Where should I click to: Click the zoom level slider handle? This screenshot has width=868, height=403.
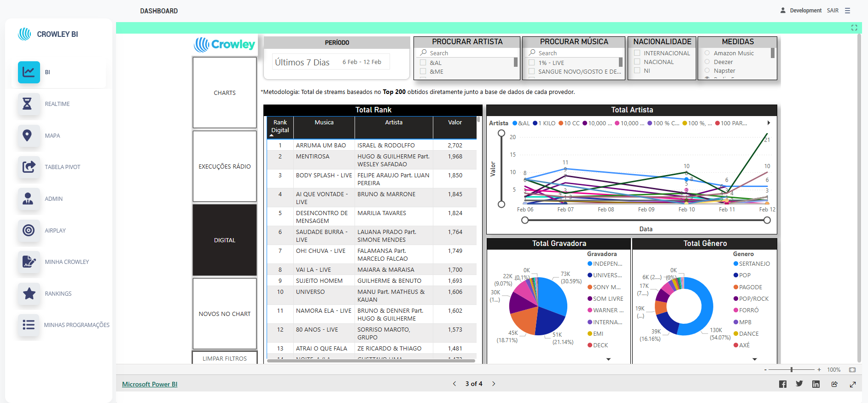coord(792,370)
